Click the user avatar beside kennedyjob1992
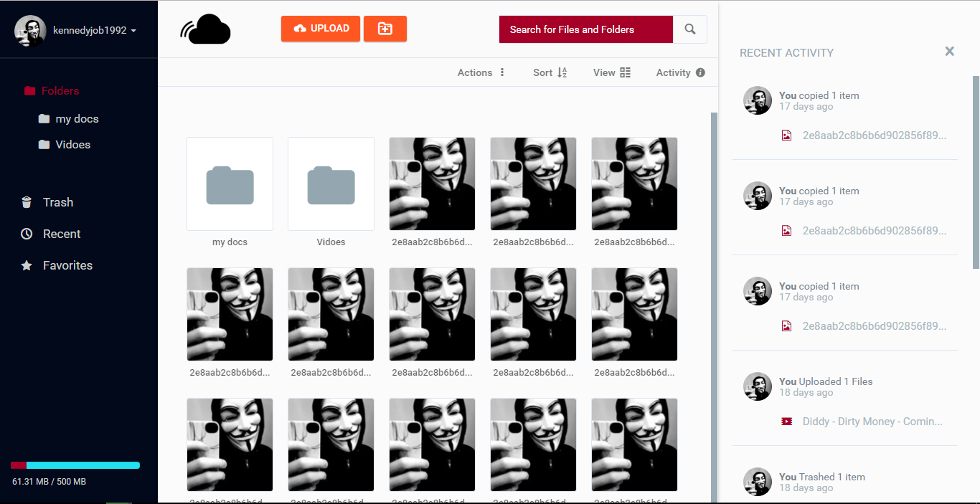 (30, 31)
